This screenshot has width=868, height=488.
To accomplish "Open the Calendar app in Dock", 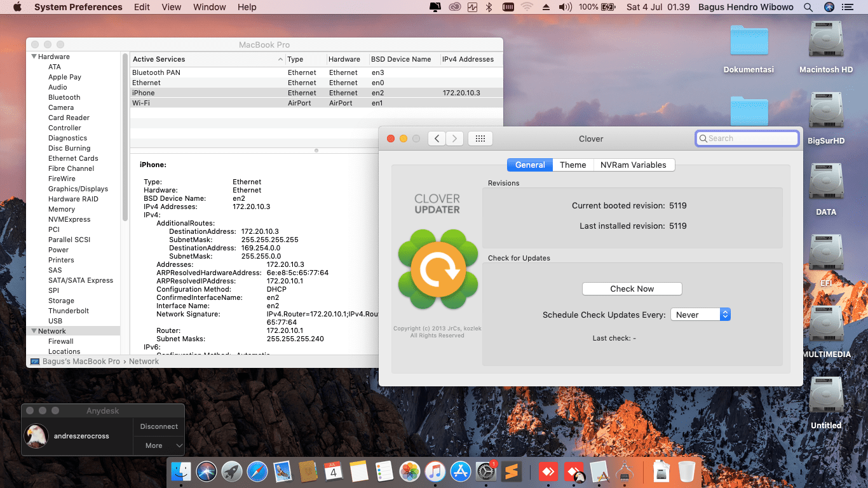I will [334, 471].
